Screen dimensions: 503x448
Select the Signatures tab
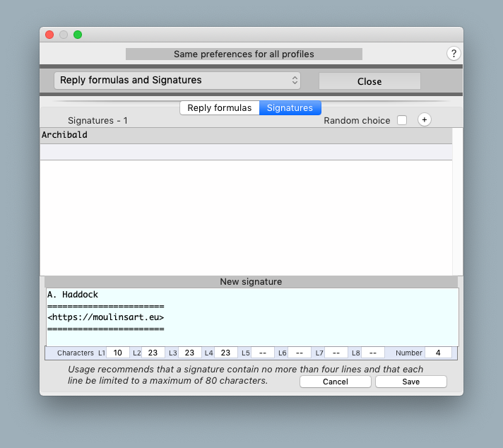click(x=290, y=108)
